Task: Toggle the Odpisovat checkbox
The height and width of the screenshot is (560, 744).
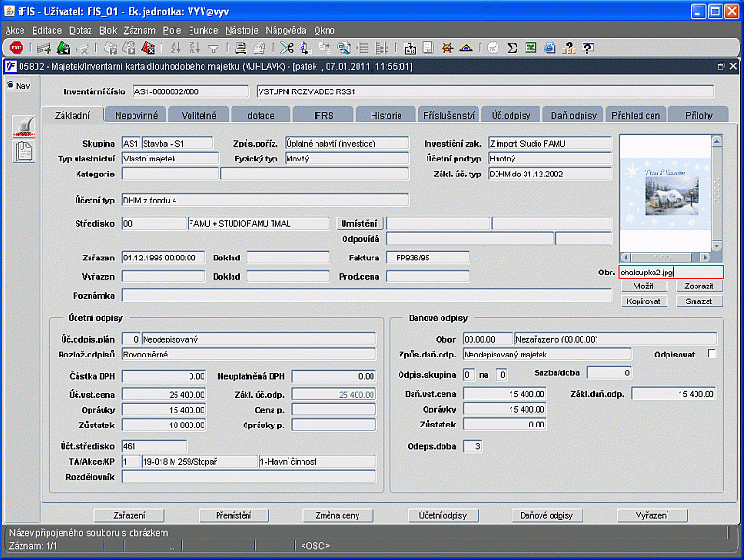Action: point(712,354)
